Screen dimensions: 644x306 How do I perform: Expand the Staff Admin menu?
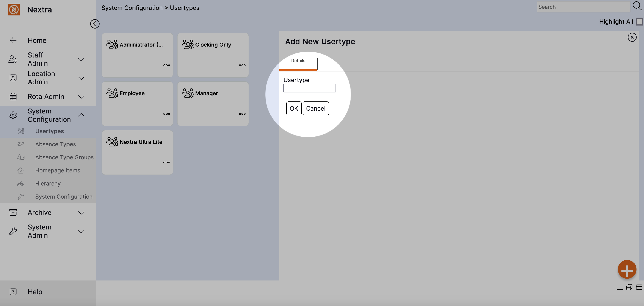(x=81, y=59)
